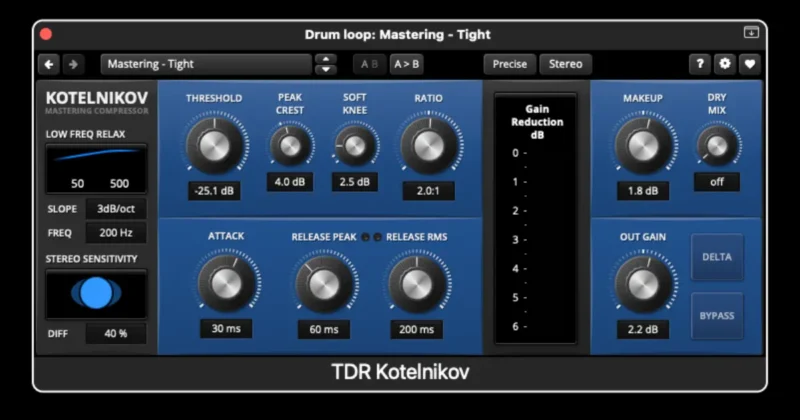
Task: Open help with the question mark icon
Action: pyautogui.click(x=700, y=64)
